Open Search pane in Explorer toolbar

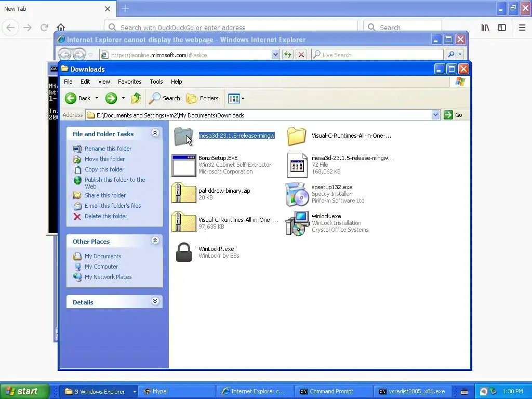coord(165,98)
